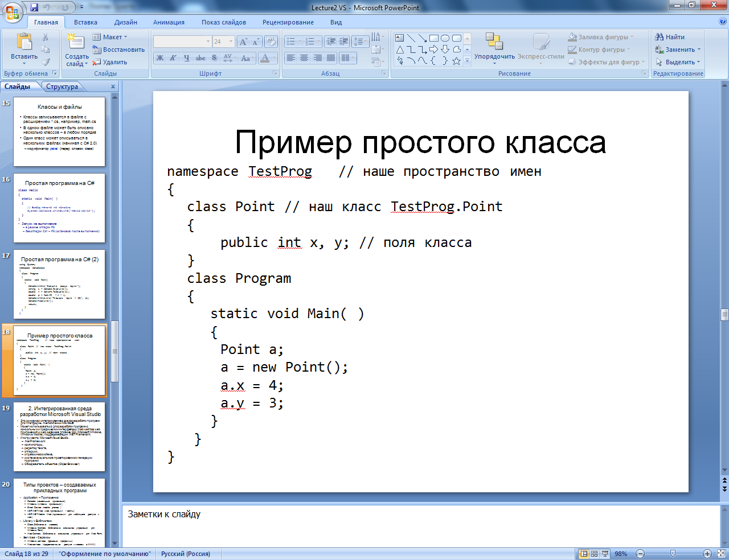The image size is (729, 560).
Task: Click the Русский (Россия) language indicator
Action: (x=186, y=554)
